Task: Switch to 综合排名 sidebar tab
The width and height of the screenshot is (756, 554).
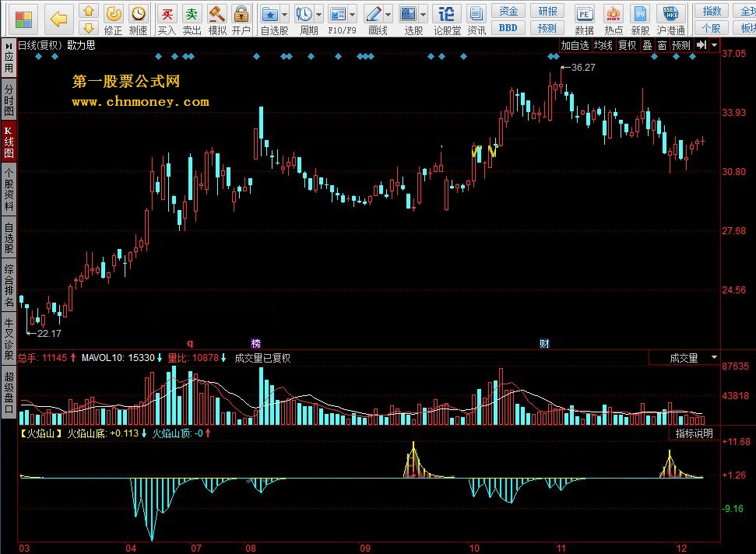Action: tap(9, 286)
